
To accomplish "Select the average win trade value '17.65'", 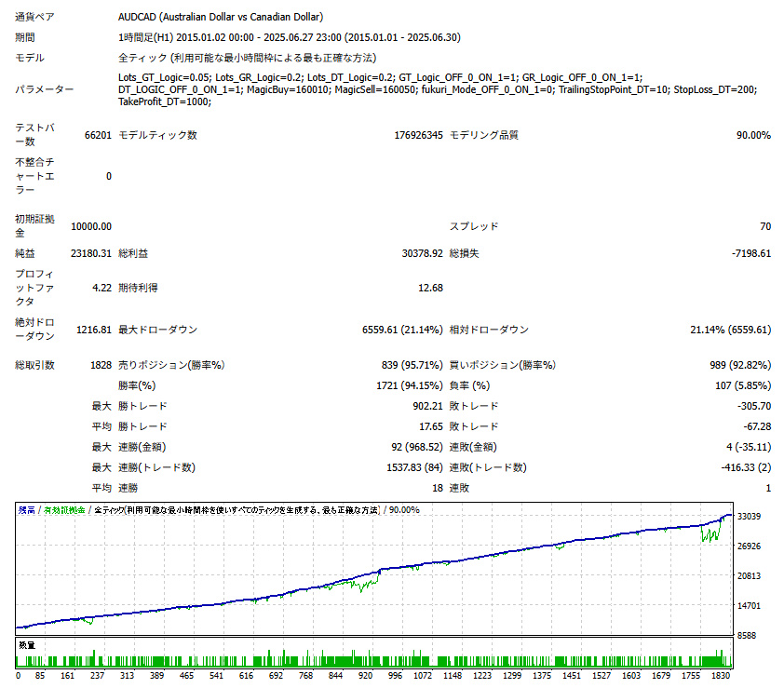I will click(x=430, y=427).
